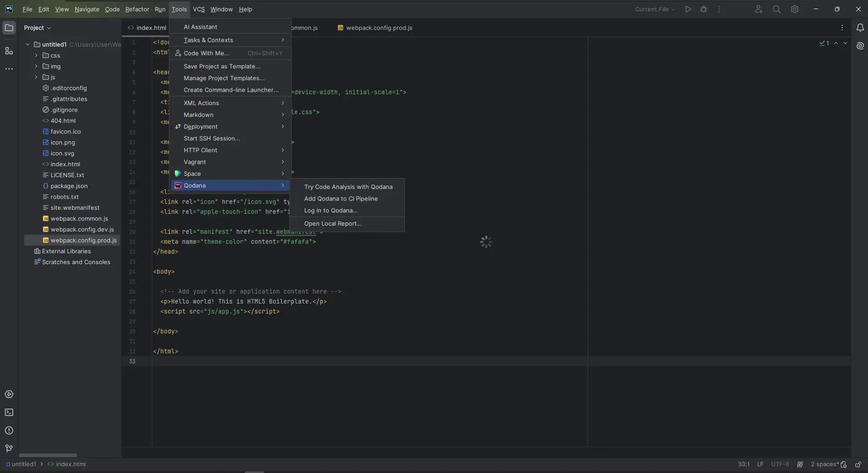
Task: Open the Problems tool window
Action: (x=9, y=430)
